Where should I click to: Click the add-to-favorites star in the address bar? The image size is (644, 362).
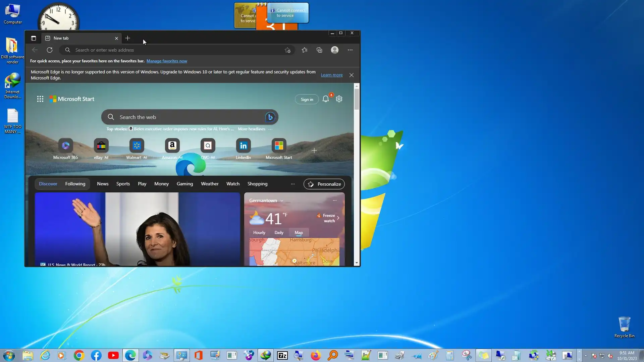pos(287,50)
